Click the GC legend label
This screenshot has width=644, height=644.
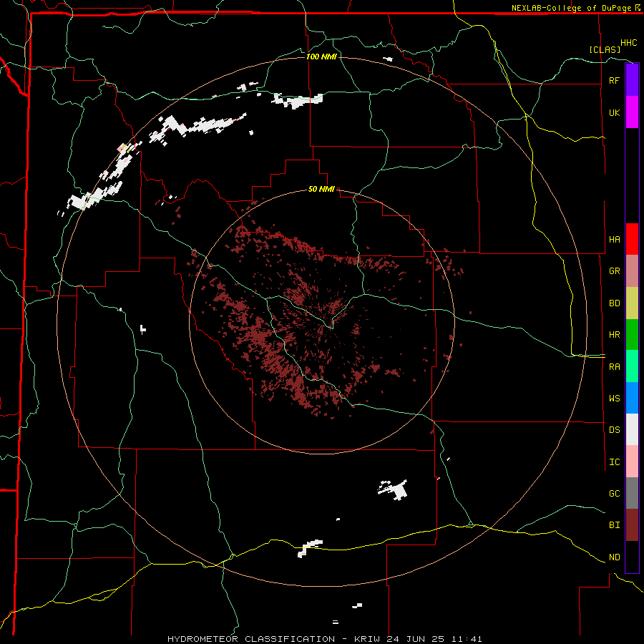[x=614, y=494]
